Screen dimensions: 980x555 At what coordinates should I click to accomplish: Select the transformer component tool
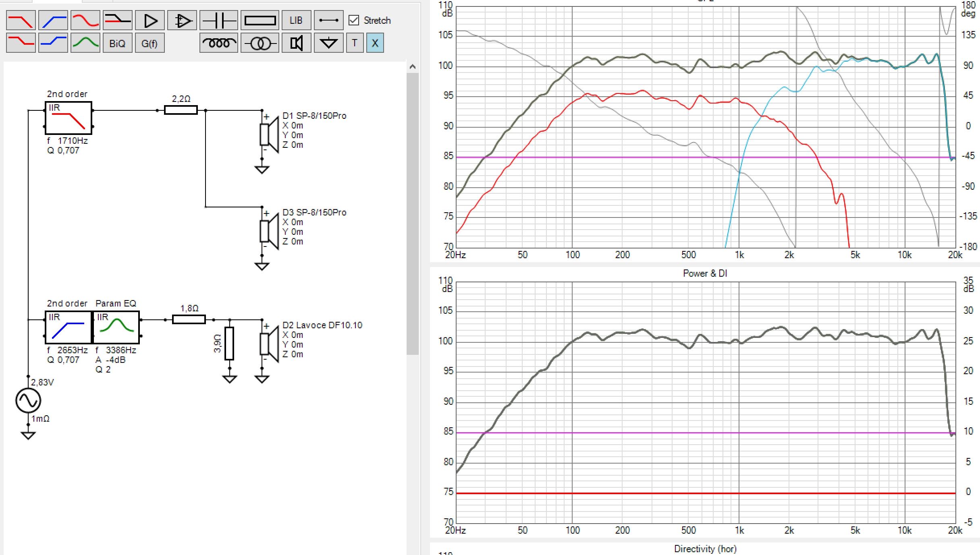pyautogui.click(x=260, y=43)
